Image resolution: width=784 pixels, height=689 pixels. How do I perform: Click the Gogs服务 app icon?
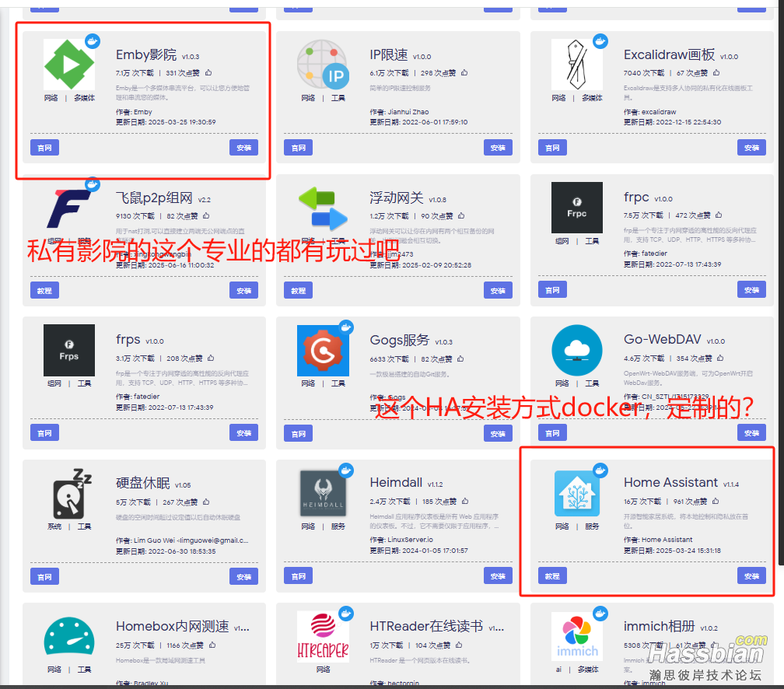[323, 350]
